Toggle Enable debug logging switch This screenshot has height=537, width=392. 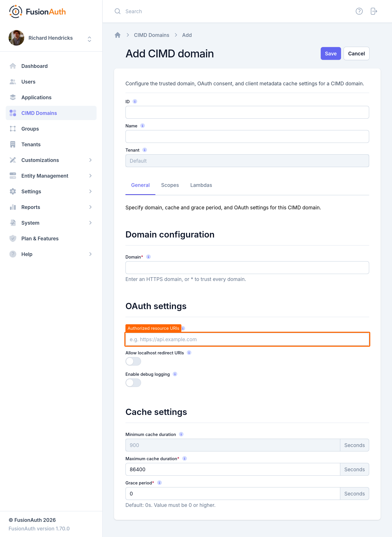click(x=133, y=383)
